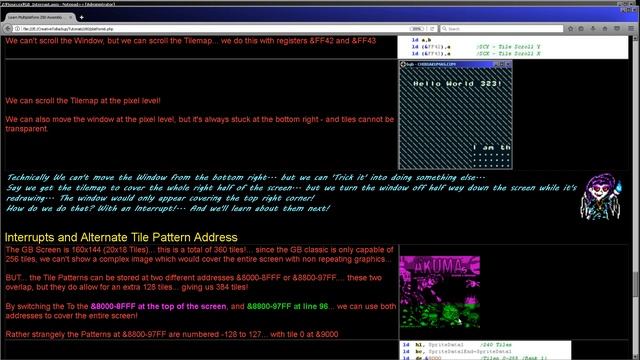The width and height of the screenshot is (640, 360).
Task: Close the Learn Multiplatform Z80 Assembly tab
Action: click(x=71, y=18)
